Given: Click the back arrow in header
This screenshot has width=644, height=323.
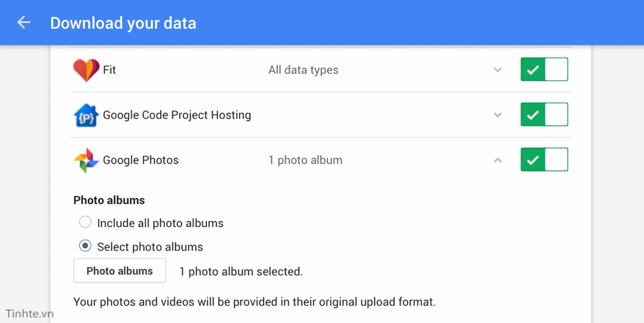Looking at the screenshot, I should tap(24, 22).
